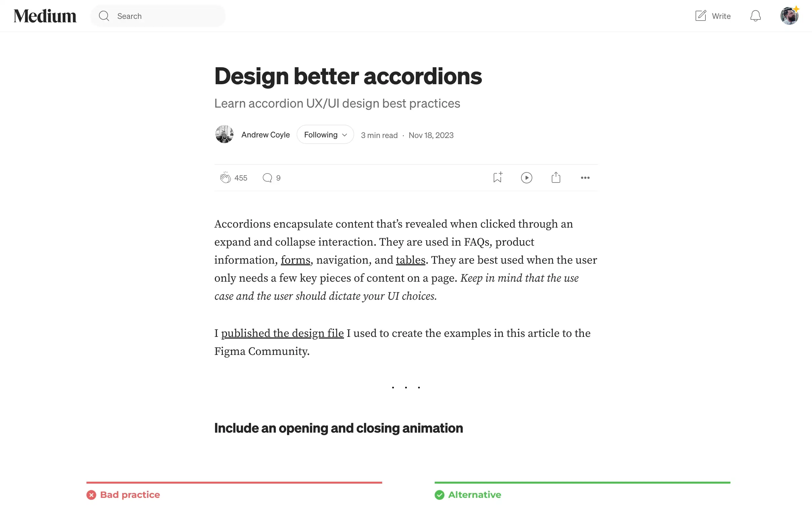The width and height of the screenshot is (812, 507).
Task: Start writing a new story
Action: point(713,15)
